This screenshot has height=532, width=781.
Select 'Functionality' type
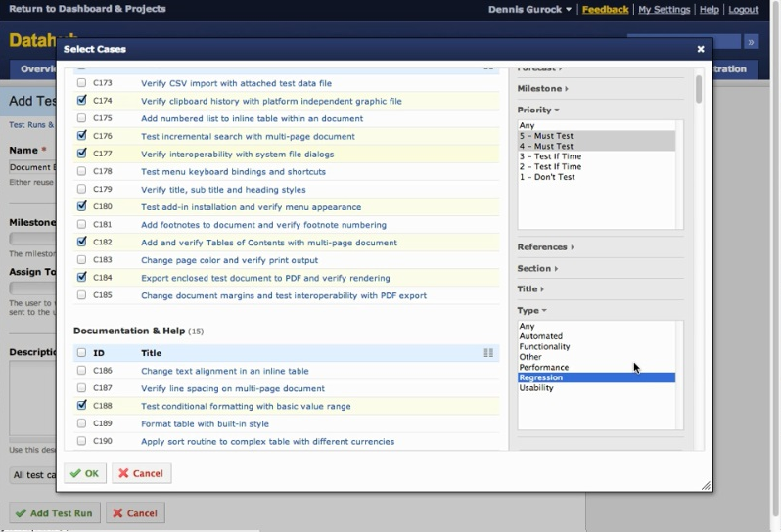(597, 346)
